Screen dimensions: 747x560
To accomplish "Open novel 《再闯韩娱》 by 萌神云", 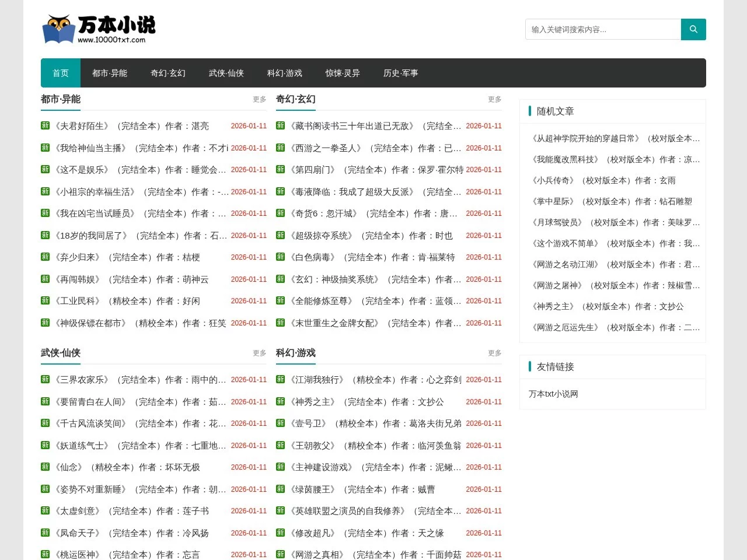I will (x=131, y=279).
